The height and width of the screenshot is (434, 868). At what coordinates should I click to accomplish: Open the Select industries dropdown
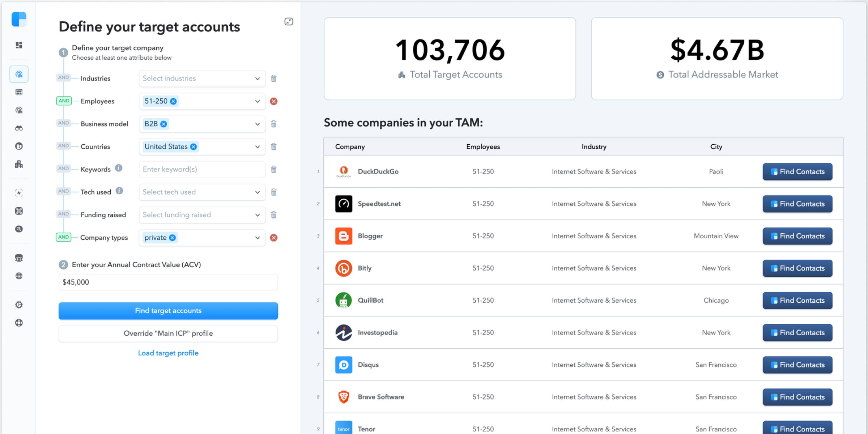pyautogui.click(x=202, y=78)
